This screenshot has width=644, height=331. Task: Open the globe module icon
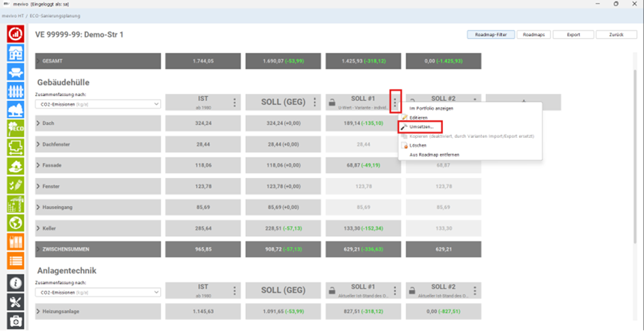click(x=16, y=223)
